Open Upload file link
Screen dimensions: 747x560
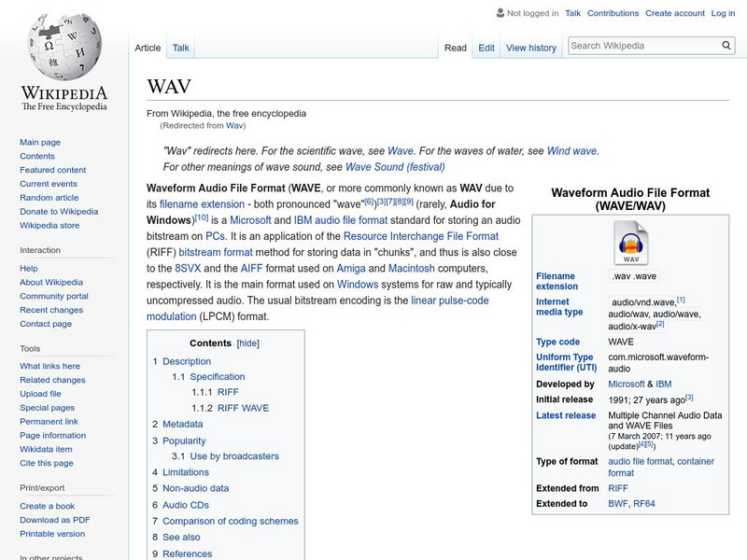click(x=40, y=393)
